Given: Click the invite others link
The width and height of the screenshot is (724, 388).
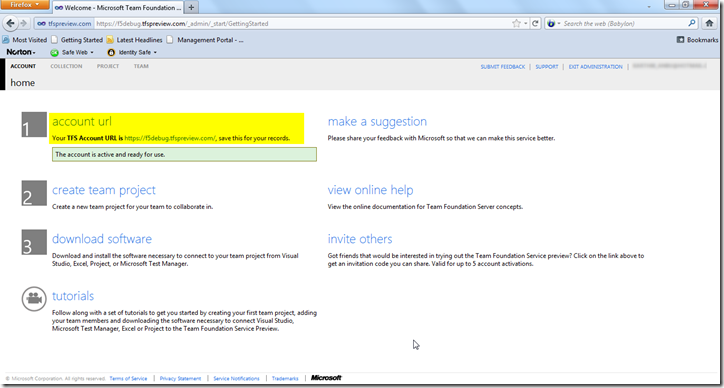Looking at the screenshot, I should coord(360,239).
